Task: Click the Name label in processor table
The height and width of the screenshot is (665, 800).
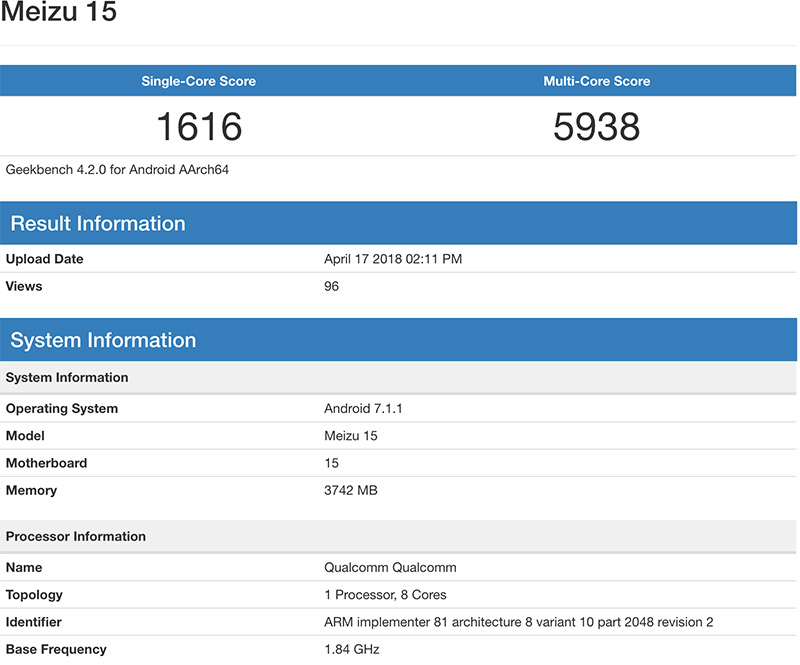Action: point(24,567)
